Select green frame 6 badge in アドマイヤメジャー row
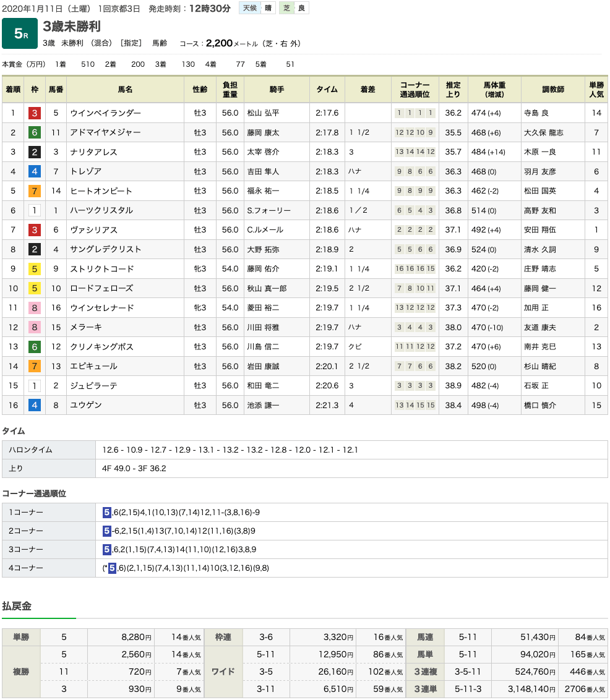Viewport: 610px width, 700px height. 35,132
